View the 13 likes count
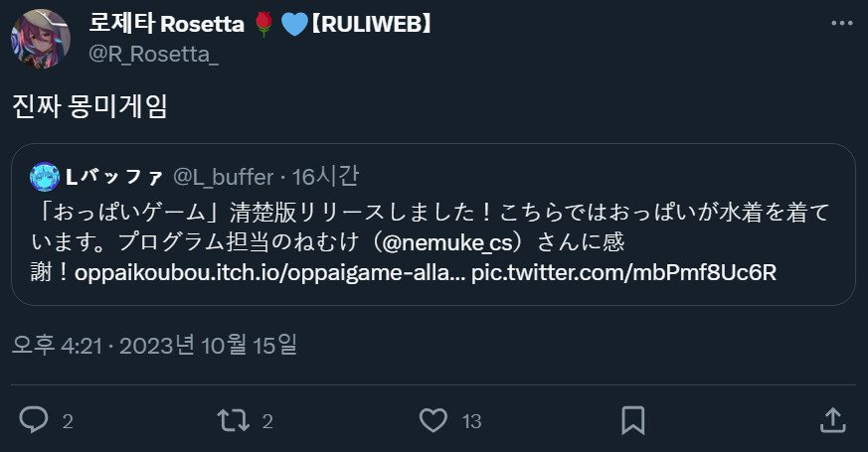Screen dimensions: 868x452 click(471, 421)
